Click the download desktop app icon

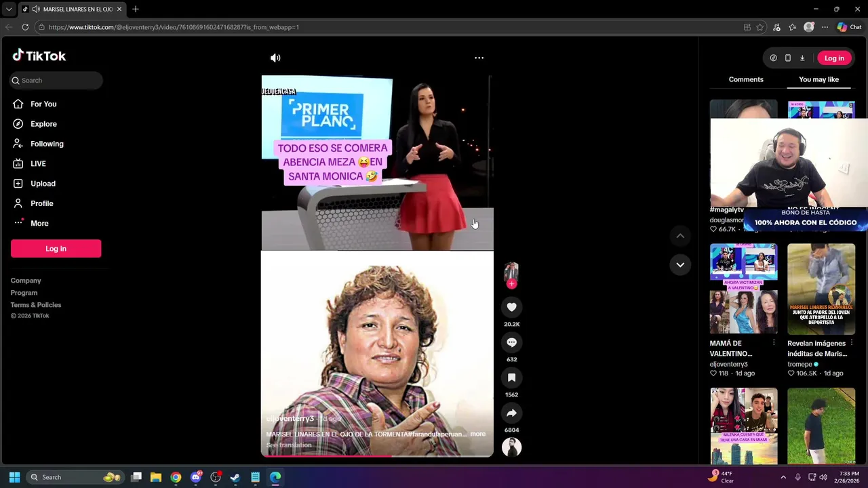(802, 58)
